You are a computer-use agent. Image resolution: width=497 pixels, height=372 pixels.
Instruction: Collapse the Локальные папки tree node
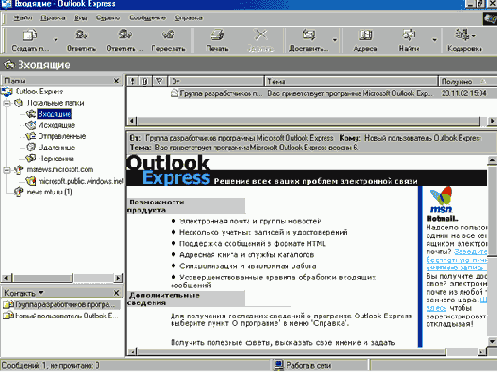coord(7,103)
